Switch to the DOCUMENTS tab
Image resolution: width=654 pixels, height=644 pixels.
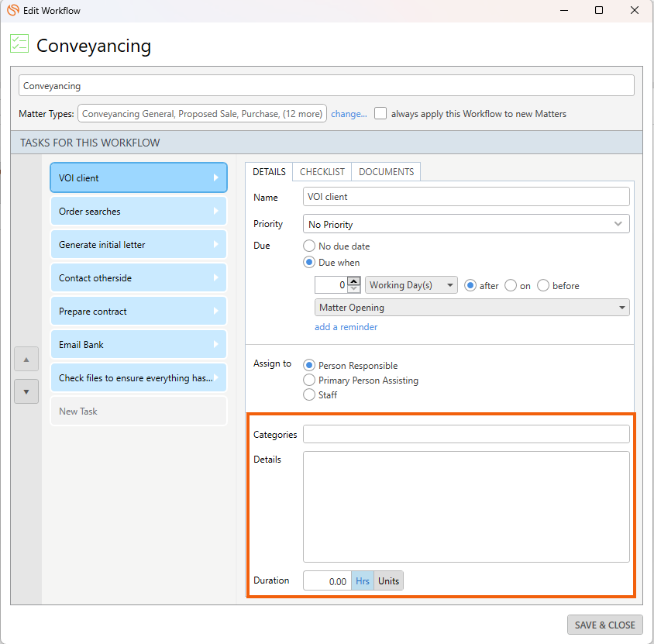coord(386,172)
